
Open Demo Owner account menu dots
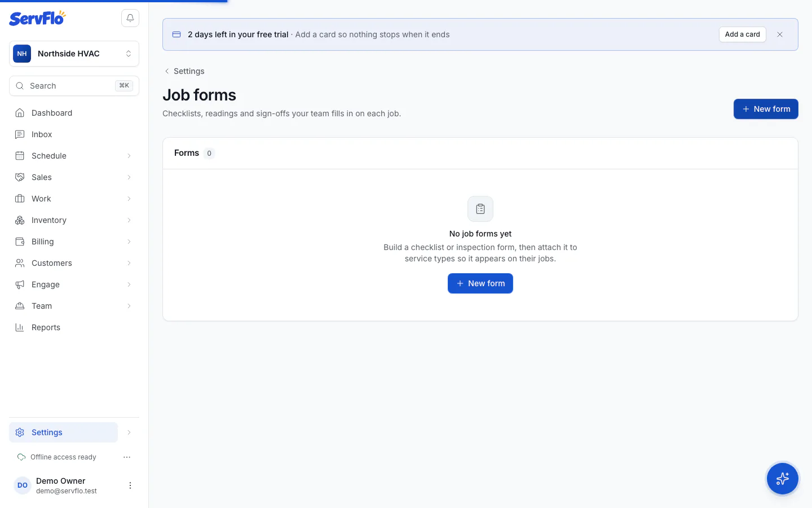click(x=130, y=485)
